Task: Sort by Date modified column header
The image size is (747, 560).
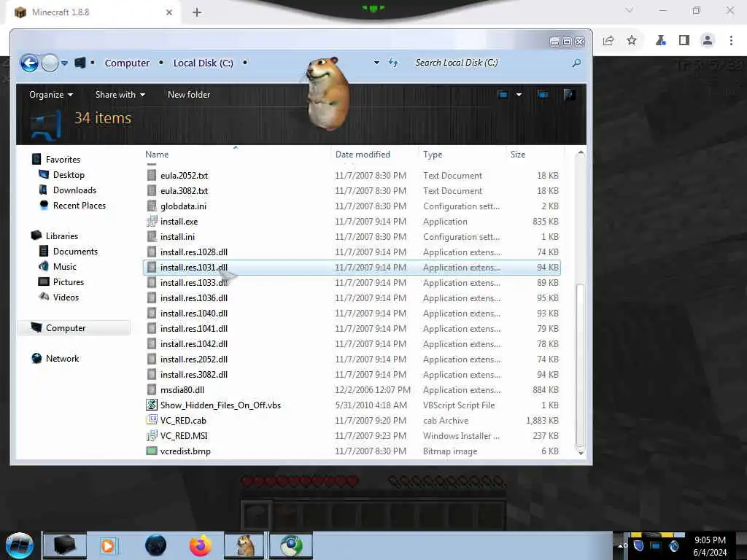Action: (363, 155)
